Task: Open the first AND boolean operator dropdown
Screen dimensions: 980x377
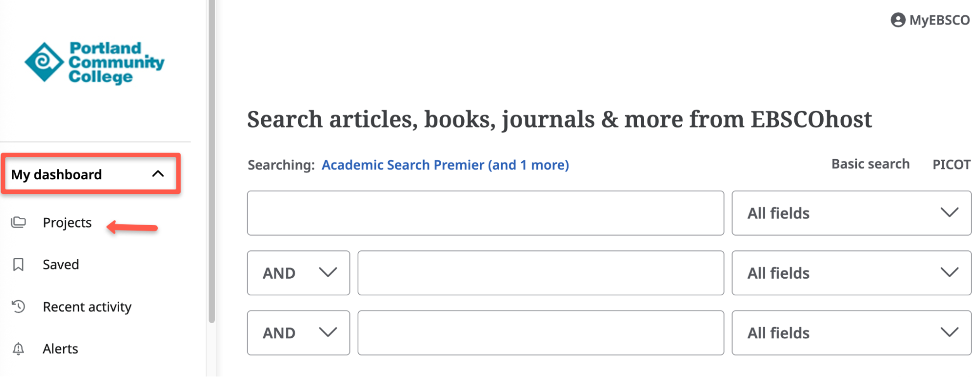Action: click(x=298, y=273)
